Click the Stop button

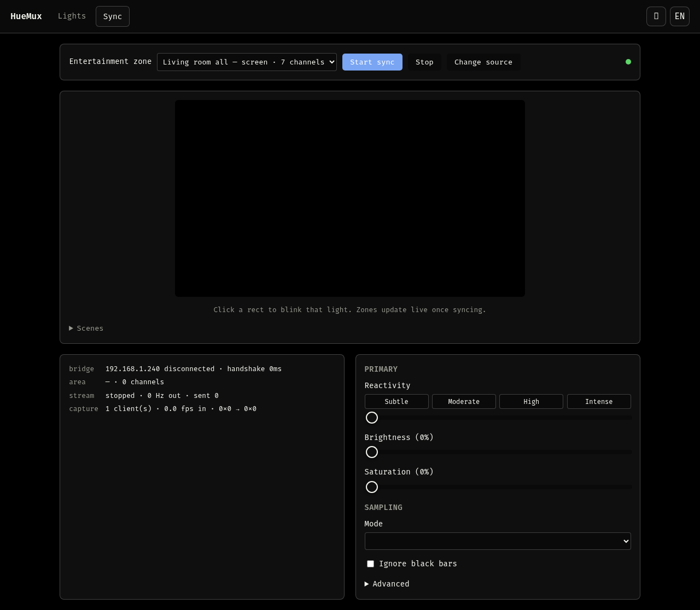coord(424,62)
